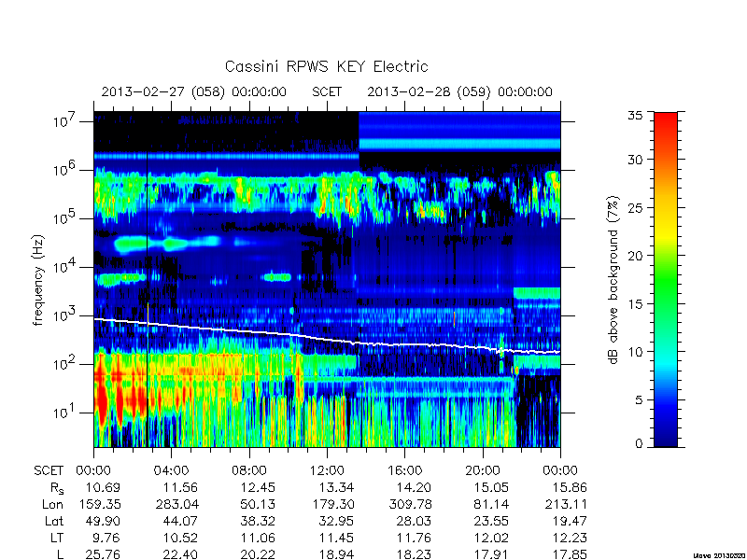Viewport: 747px width, 560px height.
Task: Click the Lat row label
Action: (54, 522)
